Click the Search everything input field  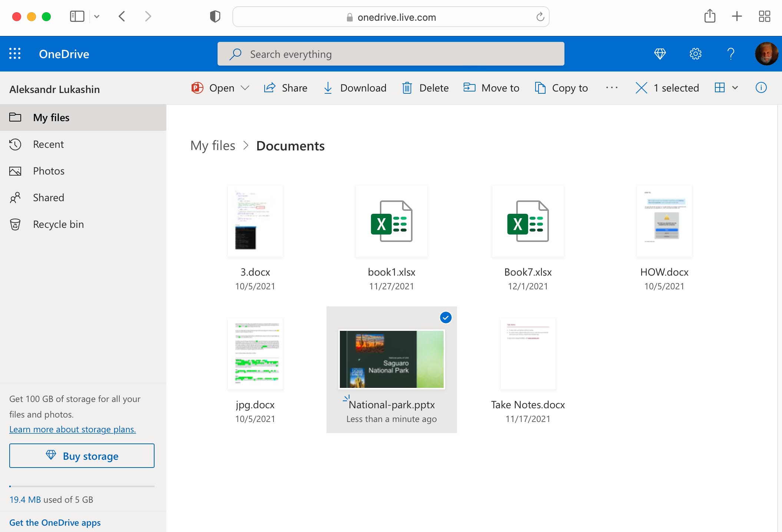click(x=391, y=53)
